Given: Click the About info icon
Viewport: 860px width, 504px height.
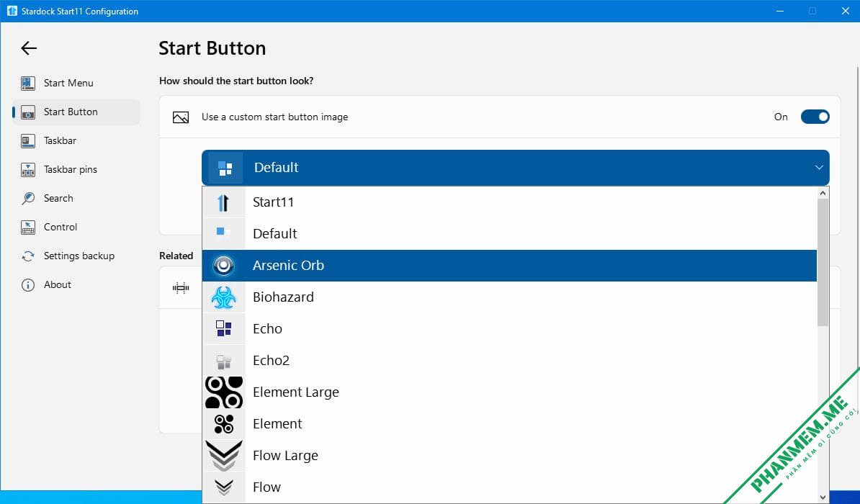Looking at the screenshot, I should point(28,284).
